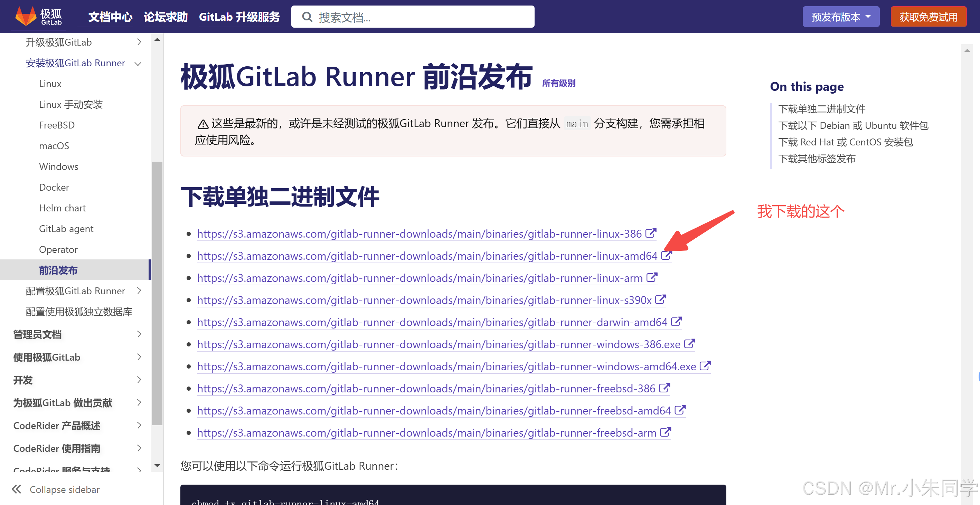Image resolution: width=980 pixels, height=505 pixels.
Task: Expand 管理员文档 chevron
Action: tap(139, 334)
